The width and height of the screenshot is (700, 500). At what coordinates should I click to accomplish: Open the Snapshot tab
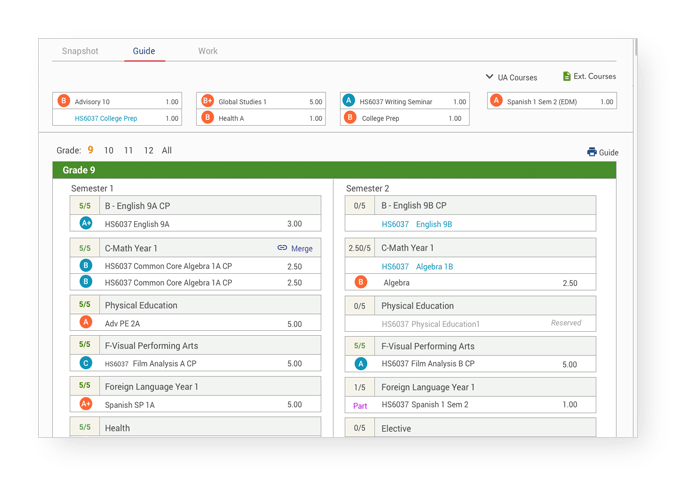coord(80,51)
